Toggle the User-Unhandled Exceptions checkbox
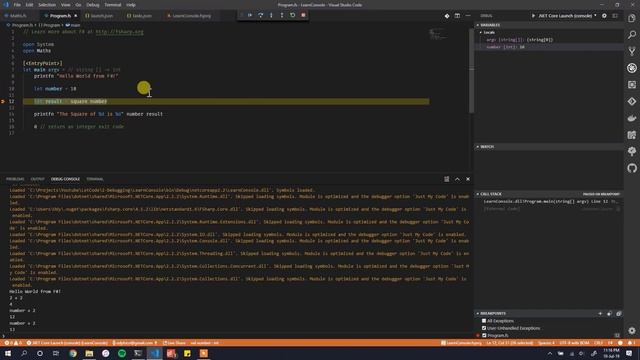Image resolution: width=640 pixels, height=360 pixels. pyautogui.click(x=484, y=328)
